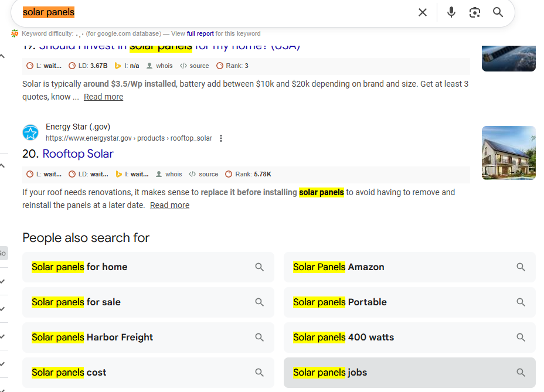The image size is (544, 392).
Task: Select "Solar panels for home" related search
Action: coord(79,267)
